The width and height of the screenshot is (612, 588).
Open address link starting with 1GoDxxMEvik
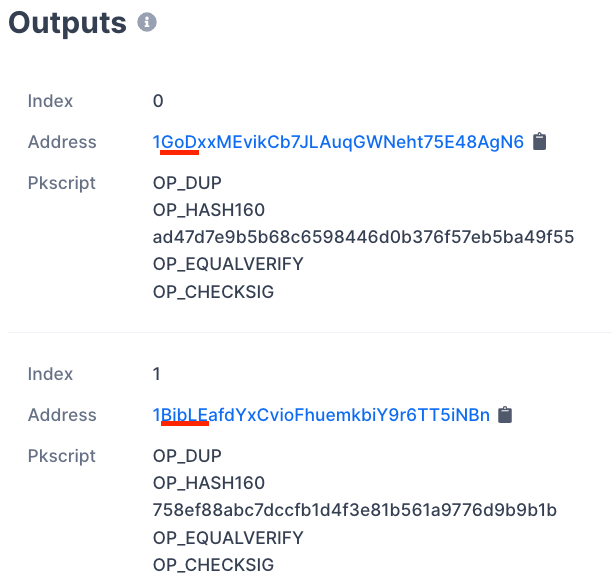pos(338,142)
